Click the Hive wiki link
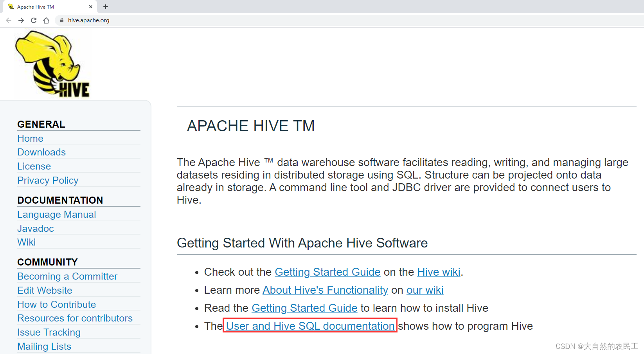The width and height of the screenshot is (644, 354). point(439,272)
